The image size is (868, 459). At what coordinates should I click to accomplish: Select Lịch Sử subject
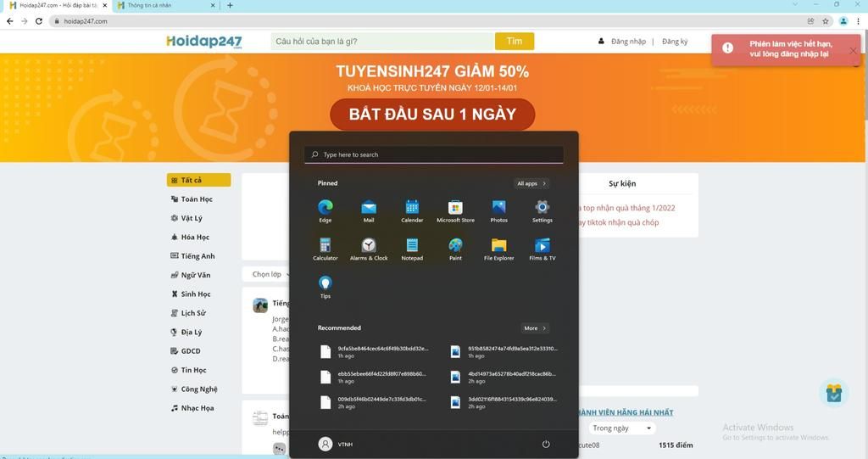[188, 313]
